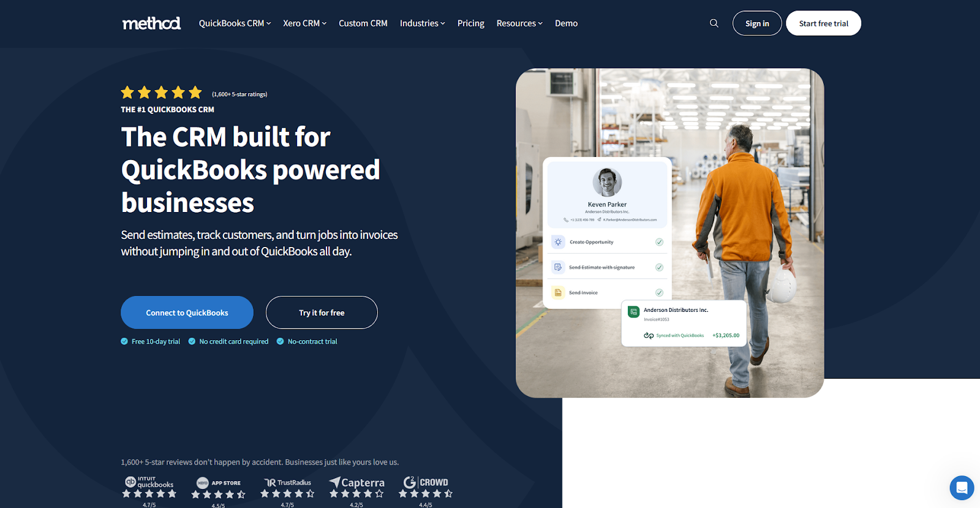Click the green invoice icon on Anderson card
Image resolution: width=980 pixels, height=508 pixels.
(x=634, y=312)
